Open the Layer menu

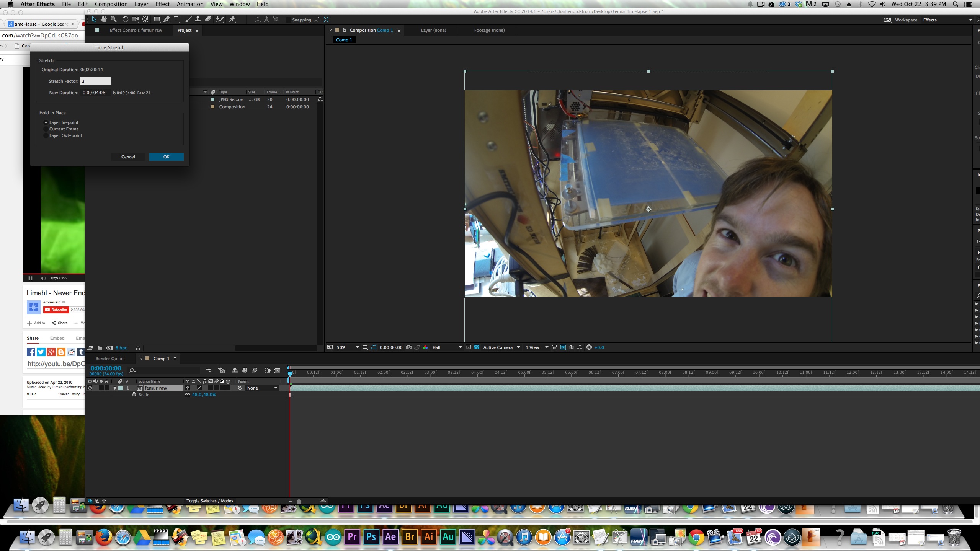(141, 4)
